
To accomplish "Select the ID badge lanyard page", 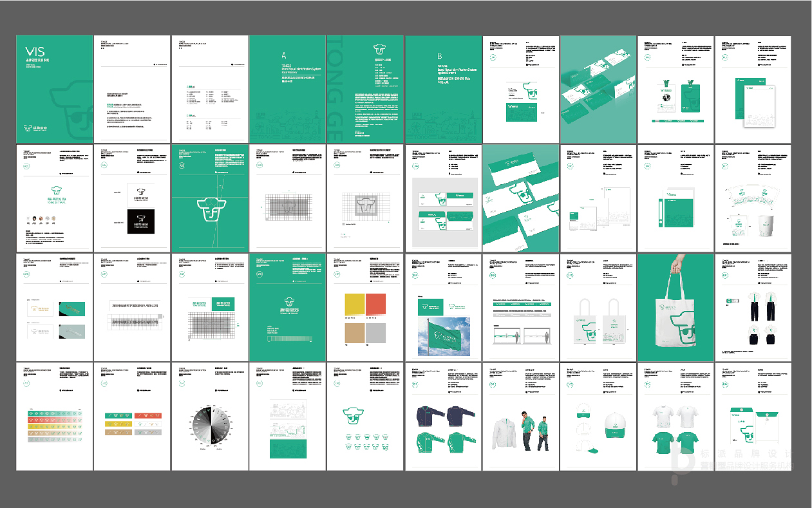I will click(675, 88).
